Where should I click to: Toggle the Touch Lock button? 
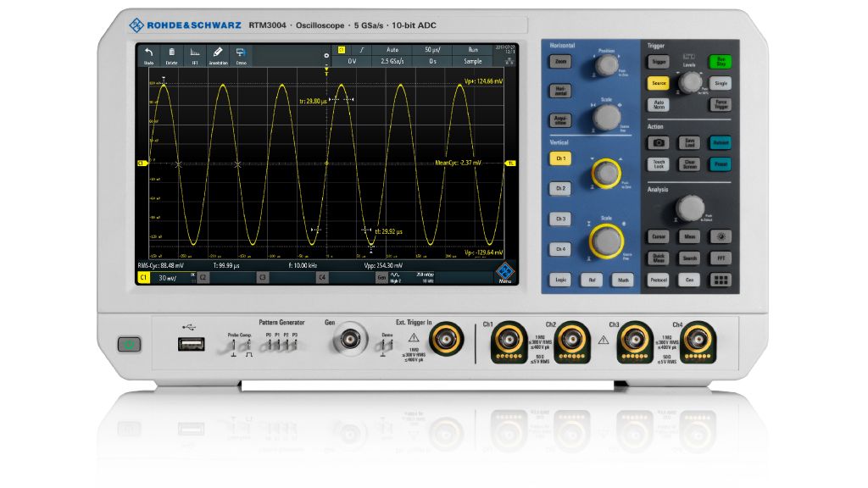point(659,164)
